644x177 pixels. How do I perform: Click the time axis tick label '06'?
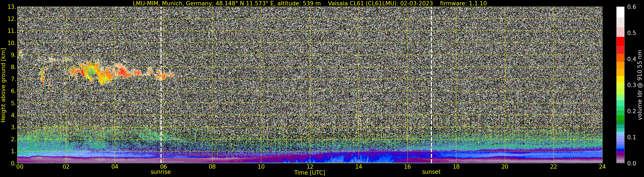tap(164, 167)
